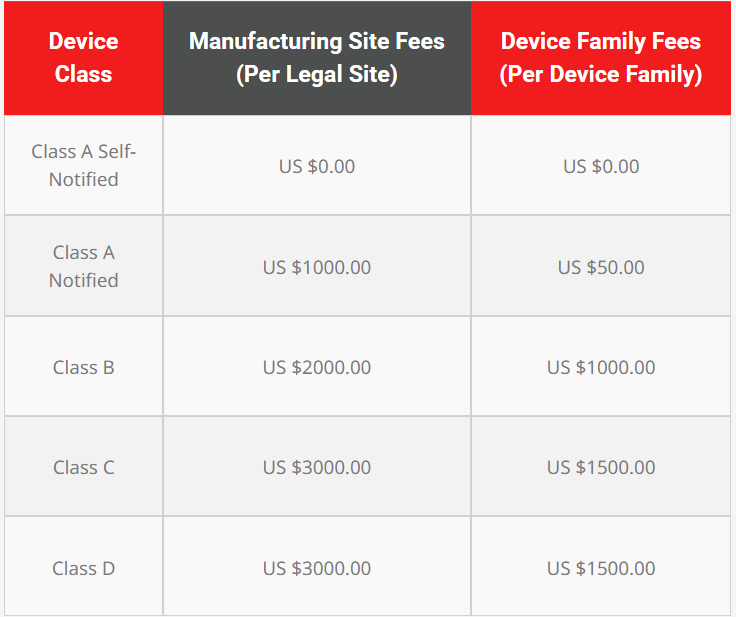Click the Class B row label
Image resolution: width=736 pixels, height=617 pixels.
click(83, 367)
